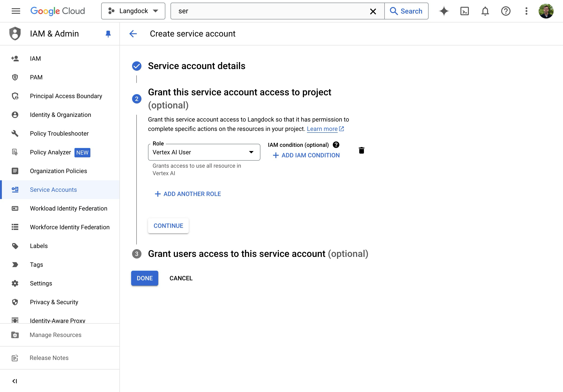Expand Grant users access step 3
The image size is (563, 392).
click(258, 254)
